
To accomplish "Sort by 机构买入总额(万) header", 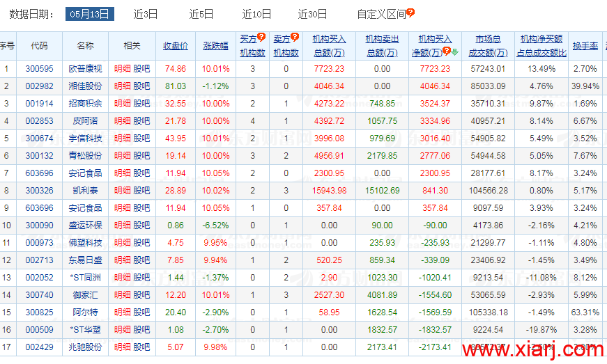I will [329, 46].
